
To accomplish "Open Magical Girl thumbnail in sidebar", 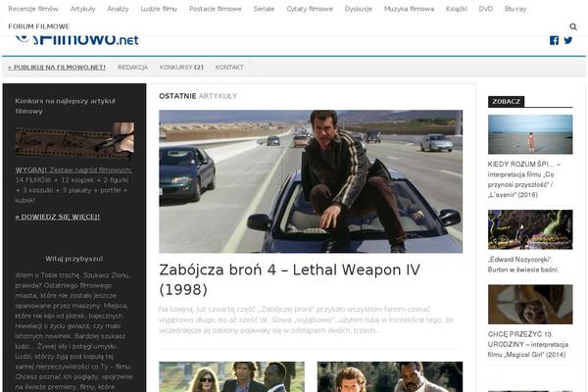I will 530,304.
